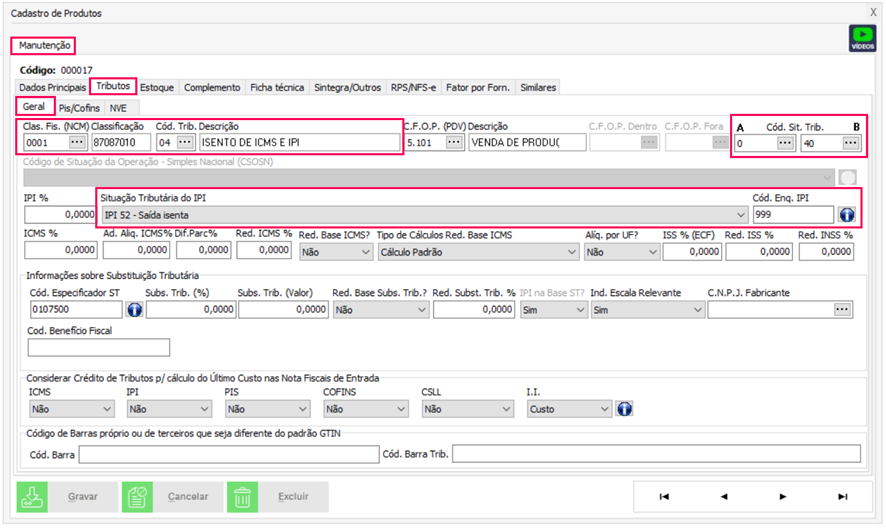Click the Excluir button

coord(279,496)
